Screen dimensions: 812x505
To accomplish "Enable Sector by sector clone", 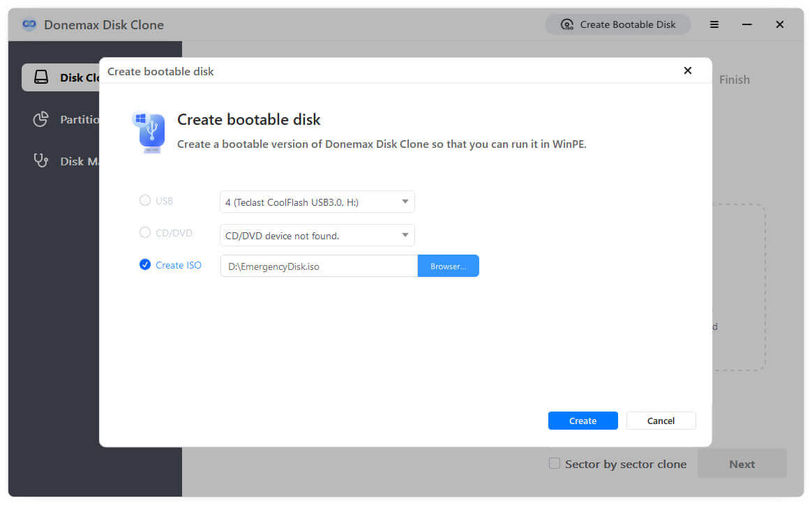I will (x=554, y=463).
